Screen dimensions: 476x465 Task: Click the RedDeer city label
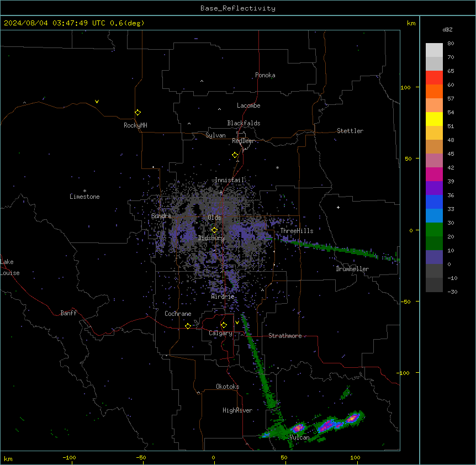pyautogui.click(x=243, y=141)
